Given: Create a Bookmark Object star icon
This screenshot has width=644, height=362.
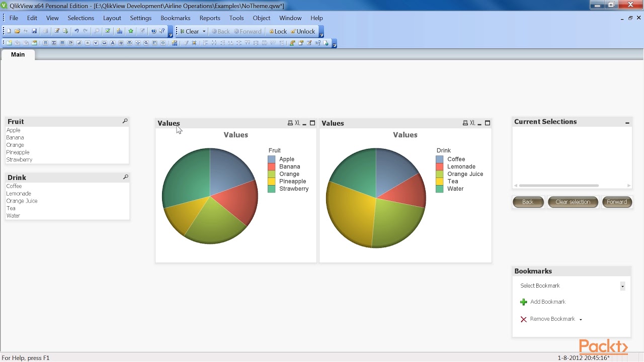Looking at the screenshot, I should click(138, 43).
